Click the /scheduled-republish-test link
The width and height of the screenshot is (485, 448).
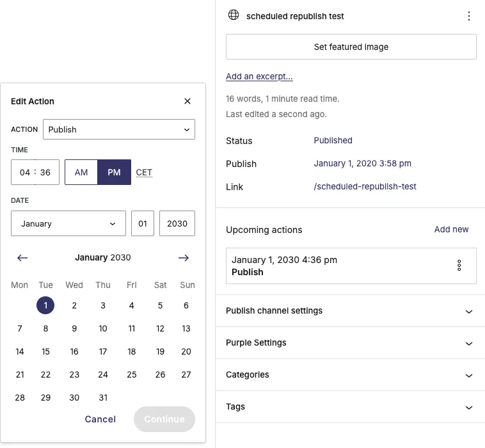click(x=365, y=187)
